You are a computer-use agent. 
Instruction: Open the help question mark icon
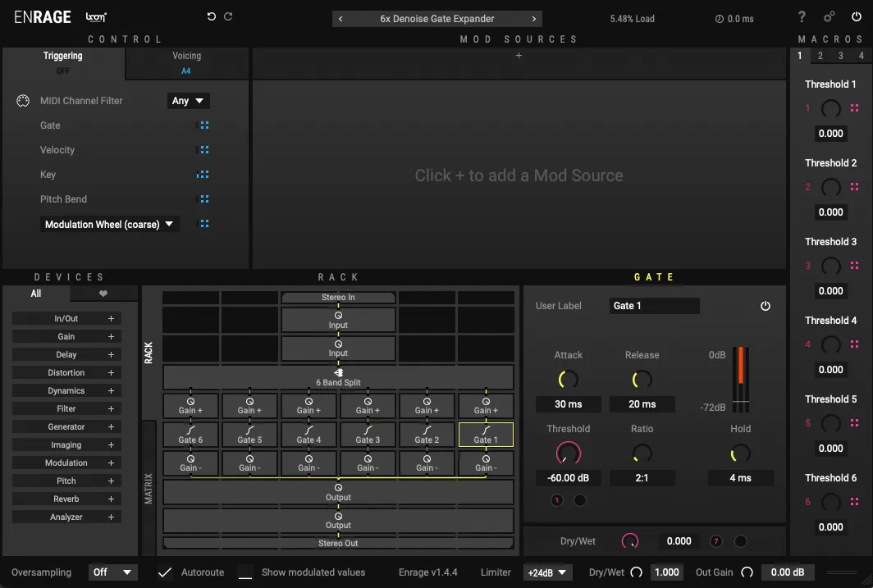click(x=802, y=17)
